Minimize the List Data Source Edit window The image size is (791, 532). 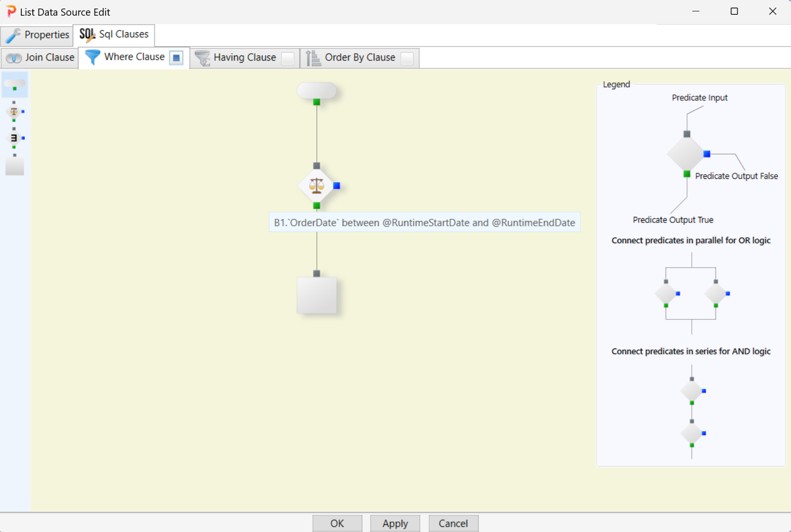point(696,11)
